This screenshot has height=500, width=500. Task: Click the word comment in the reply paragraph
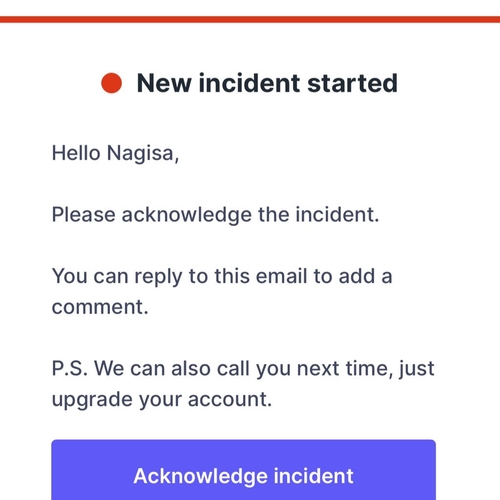click(x=100, y=307)
